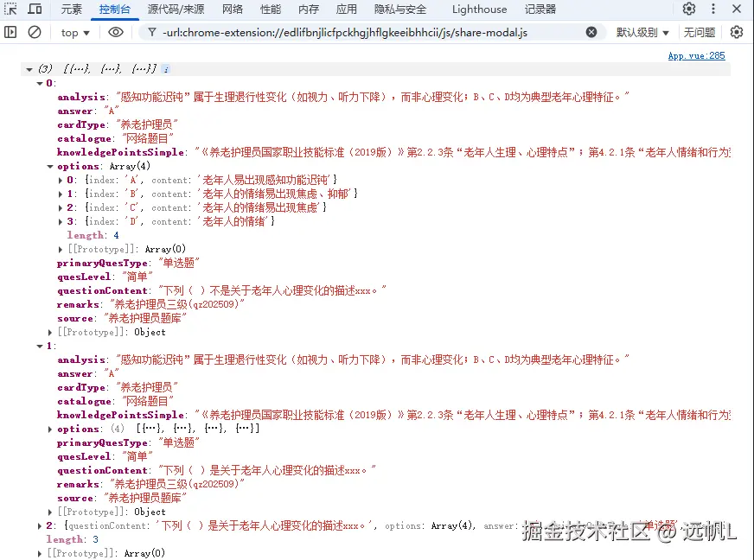Switch to the 源代码/来源 tab

[x=176, y=10]
